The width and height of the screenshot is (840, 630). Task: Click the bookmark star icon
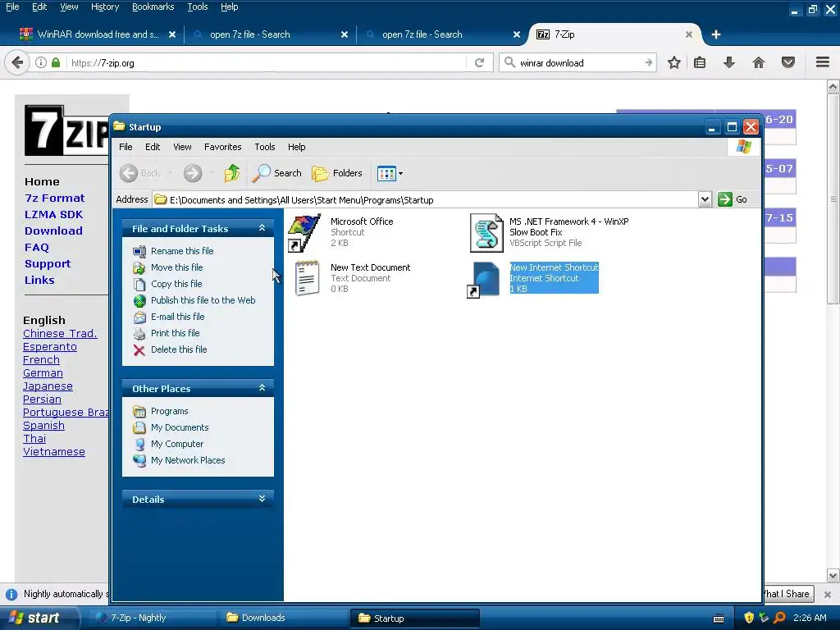tap(674, 62)
